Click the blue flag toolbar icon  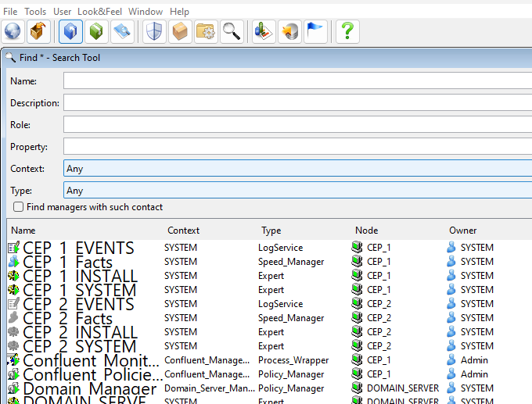tap(315, 31)
